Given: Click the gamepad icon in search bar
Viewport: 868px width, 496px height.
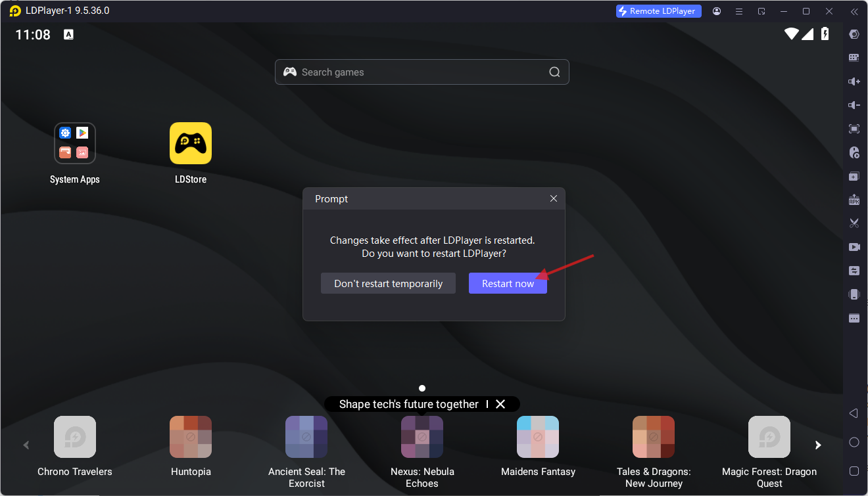Looking at the screenshot, I should pyautogui.click(x=289, y=72).
